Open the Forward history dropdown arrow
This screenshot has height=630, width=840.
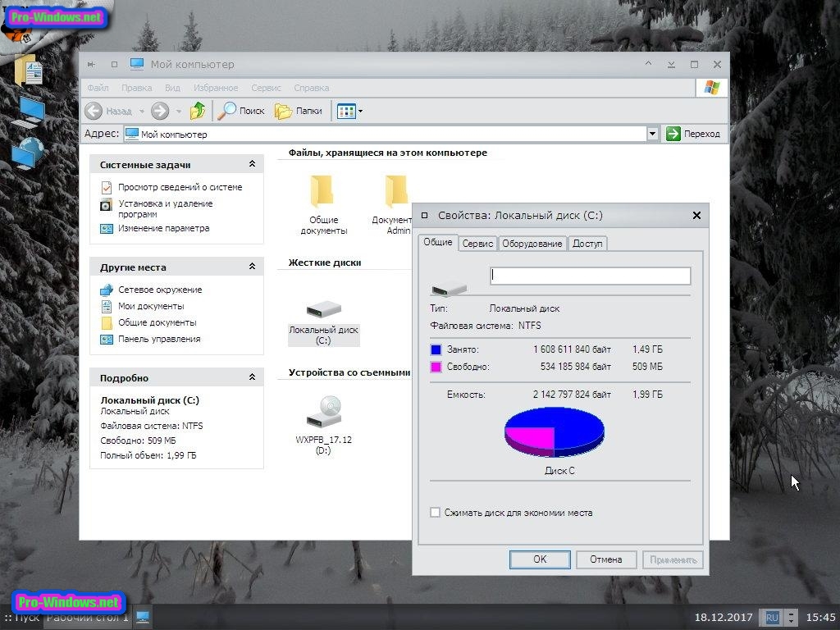(x=178, y=112)
